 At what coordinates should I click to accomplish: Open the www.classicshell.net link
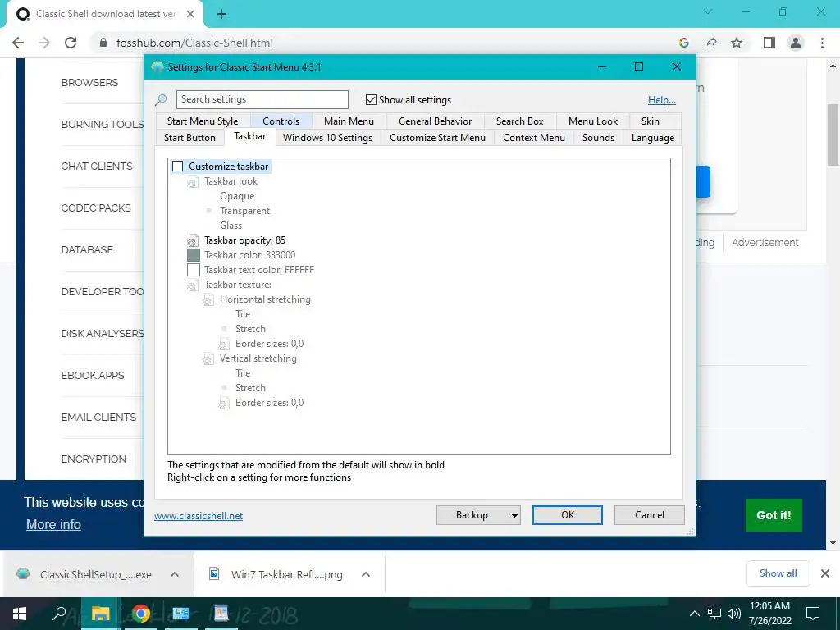[x=199, y=516]
